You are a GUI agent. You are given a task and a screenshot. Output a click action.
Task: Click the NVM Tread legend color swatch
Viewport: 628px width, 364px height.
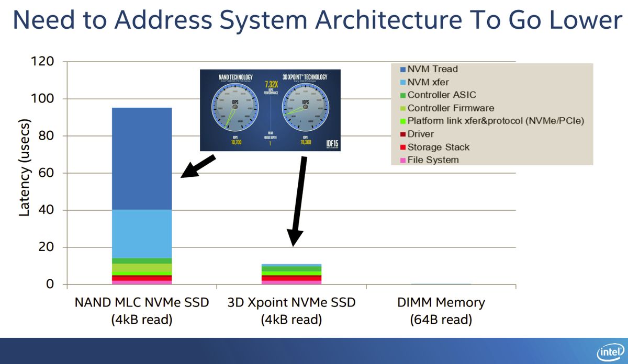(402, 70)
